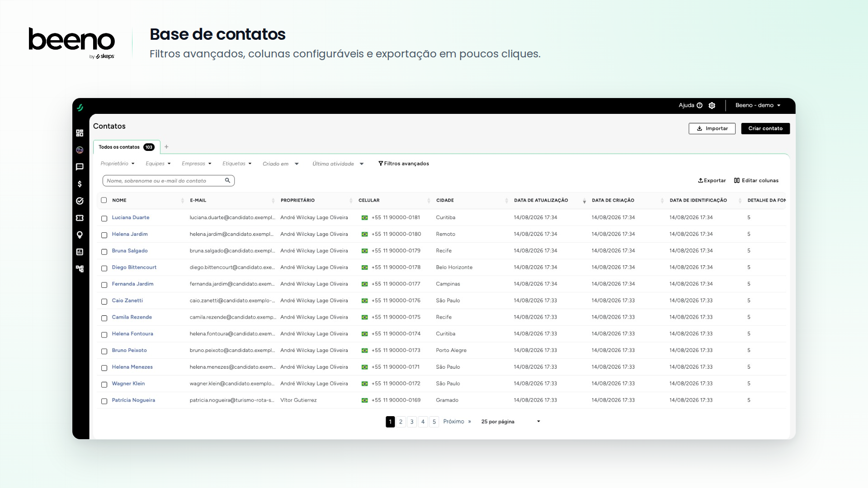868x488 pixels.
Task: Select the Todos os contatos tab
Action: coord(127,147)
